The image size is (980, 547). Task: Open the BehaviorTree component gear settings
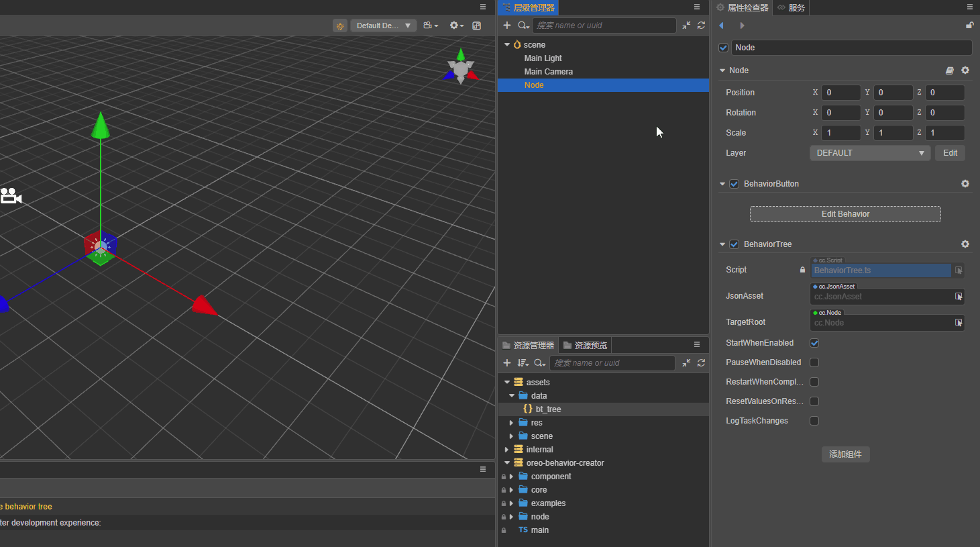tap(965, 244)
